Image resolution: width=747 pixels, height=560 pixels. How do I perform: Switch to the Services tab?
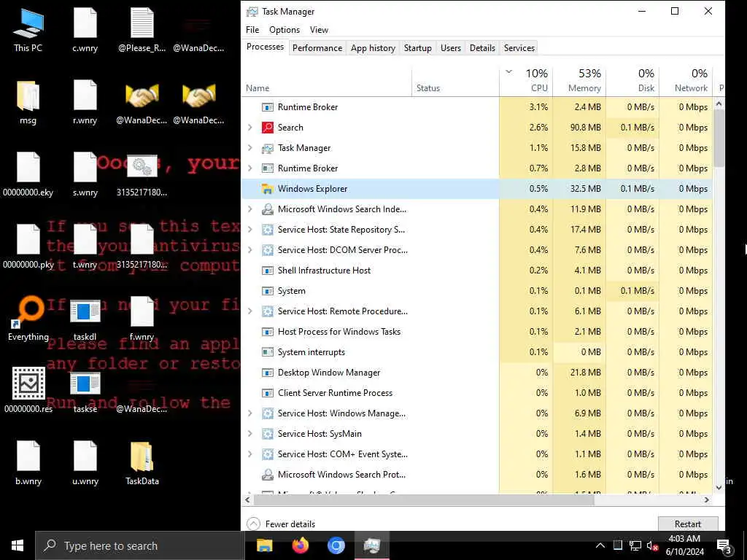pyautogui.click(x=519, y=48)
